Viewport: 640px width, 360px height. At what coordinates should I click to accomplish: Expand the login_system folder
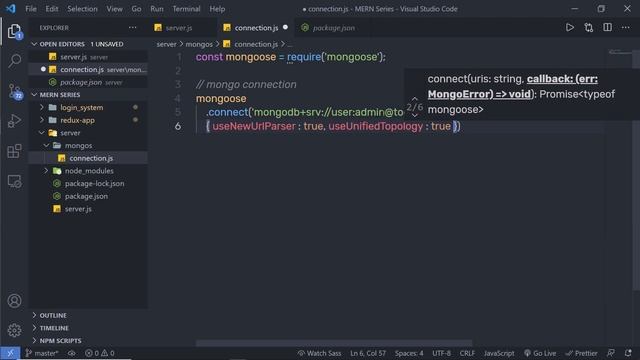[x=42, y=107]
